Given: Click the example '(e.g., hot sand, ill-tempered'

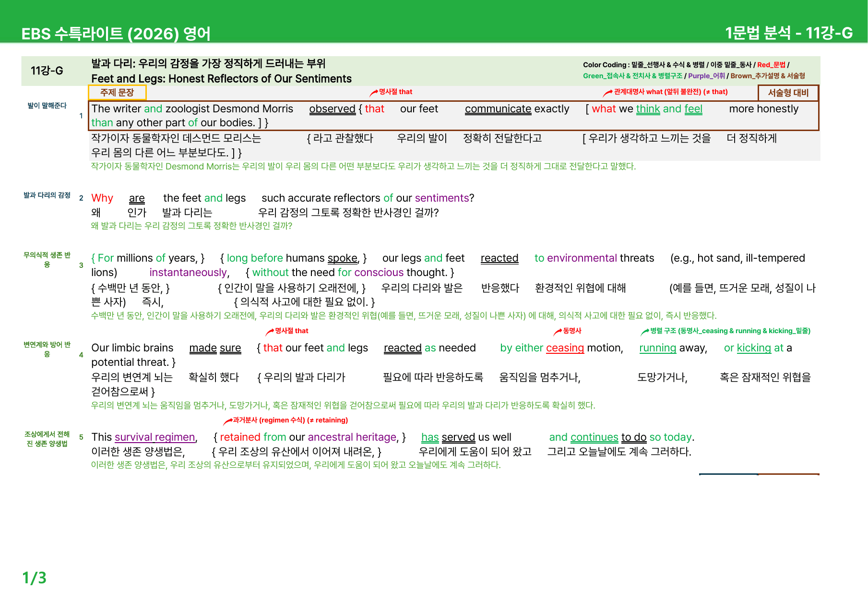Looking at the screenshot, I should pos(737,258).
